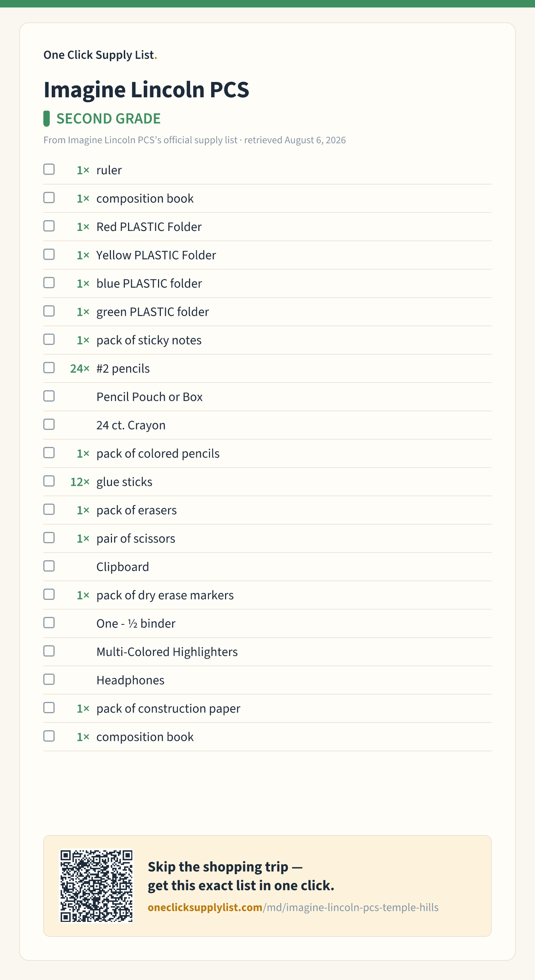Image resolution: width=535 pixels, height=980 pixels.
Task: Check the ruler checkbox
Action: point(49,169)
